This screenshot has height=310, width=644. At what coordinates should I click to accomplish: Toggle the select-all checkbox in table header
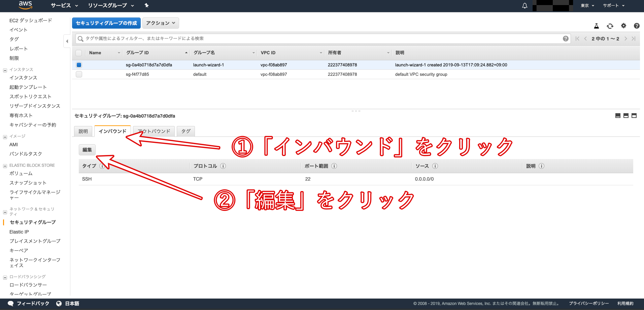point(79,53)
